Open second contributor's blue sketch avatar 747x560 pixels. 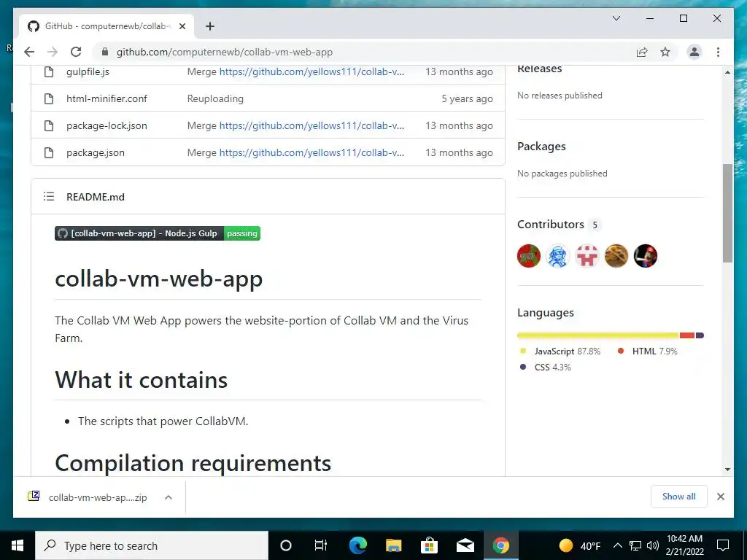click(558, 256)
